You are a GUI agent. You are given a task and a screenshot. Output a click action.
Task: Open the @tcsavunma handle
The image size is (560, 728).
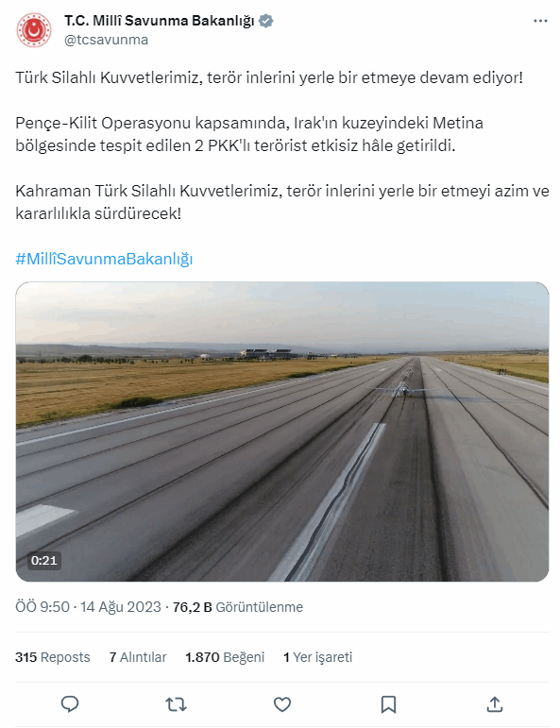click(107, 40)
